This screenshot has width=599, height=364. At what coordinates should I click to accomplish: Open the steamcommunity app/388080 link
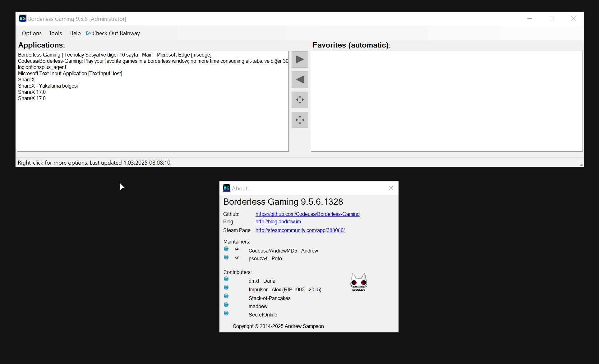pyautogui.click(x=300, y=230)
